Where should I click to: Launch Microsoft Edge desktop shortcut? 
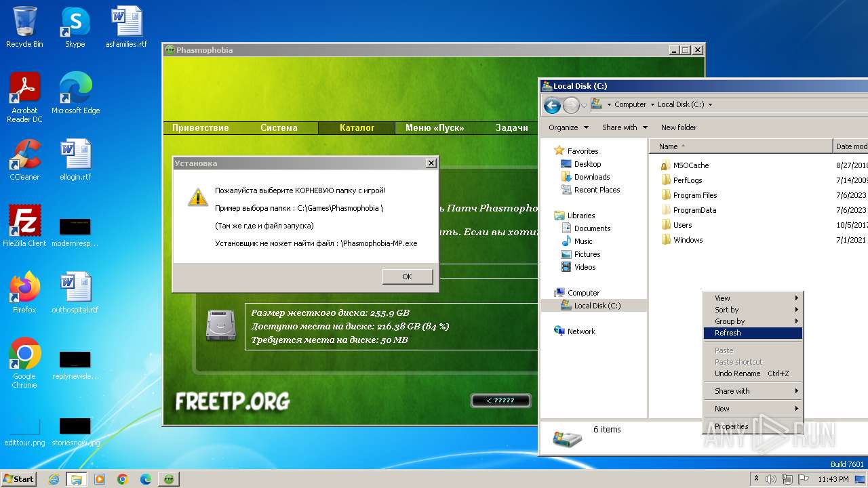pyautogui.click(x=75, y=93)
